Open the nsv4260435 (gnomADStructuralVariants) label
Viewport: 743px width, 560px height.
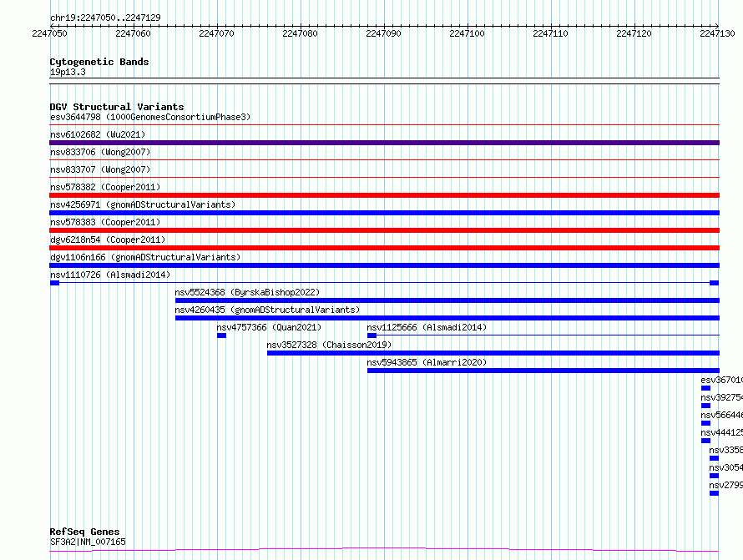(267, 310)
